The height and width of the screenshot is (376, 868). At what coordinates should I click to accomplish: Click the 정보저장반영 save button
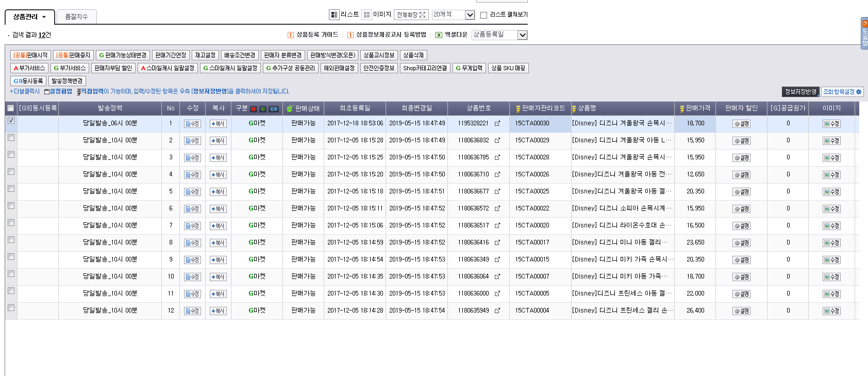click(800, 92)
